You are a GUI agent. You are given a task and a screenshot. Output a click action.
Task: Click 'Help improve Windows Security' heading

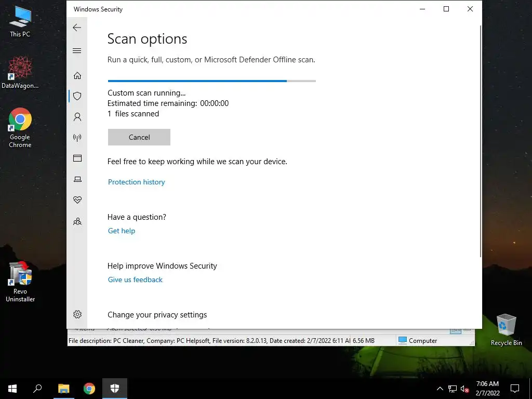[x=162, y=266]
